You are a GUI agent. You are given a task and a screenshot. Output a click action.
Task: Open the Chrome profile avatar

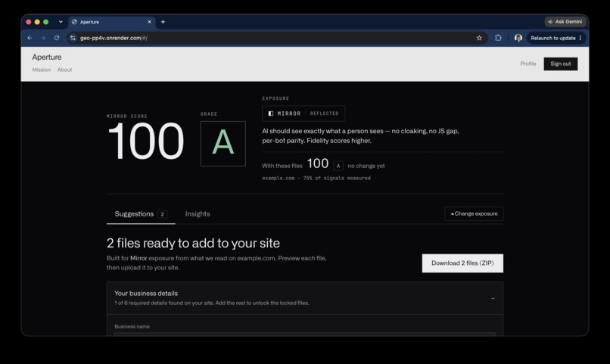pyautogui.click(x=518, y=38)
